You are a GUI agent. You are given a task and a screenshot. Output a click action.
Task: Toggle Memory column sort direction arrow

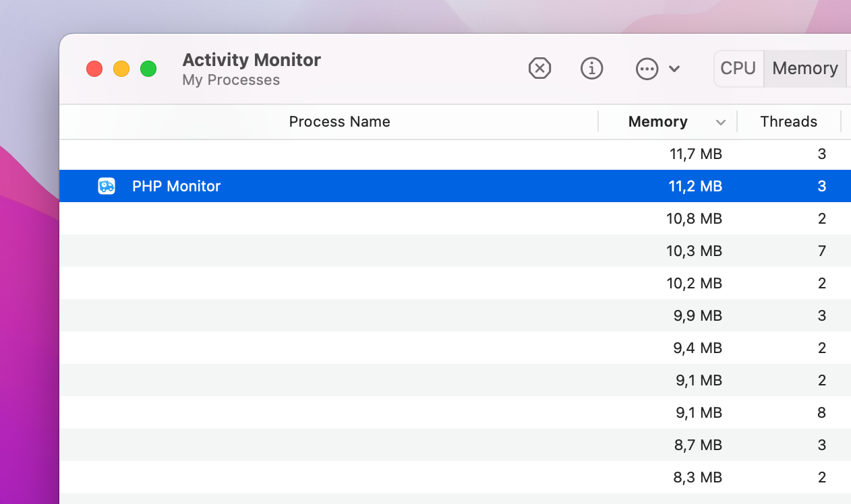(x=721, y=123)
